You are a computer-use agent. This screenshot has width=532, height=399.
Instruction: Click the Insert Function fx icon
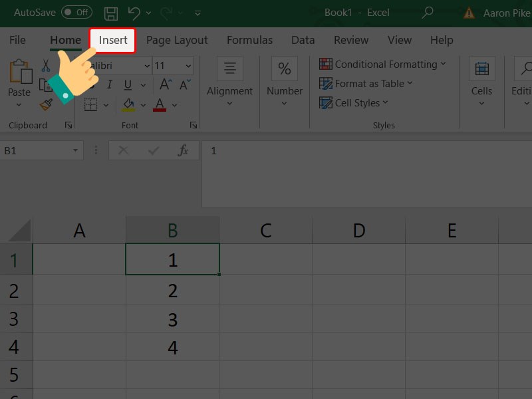point(183,151)
